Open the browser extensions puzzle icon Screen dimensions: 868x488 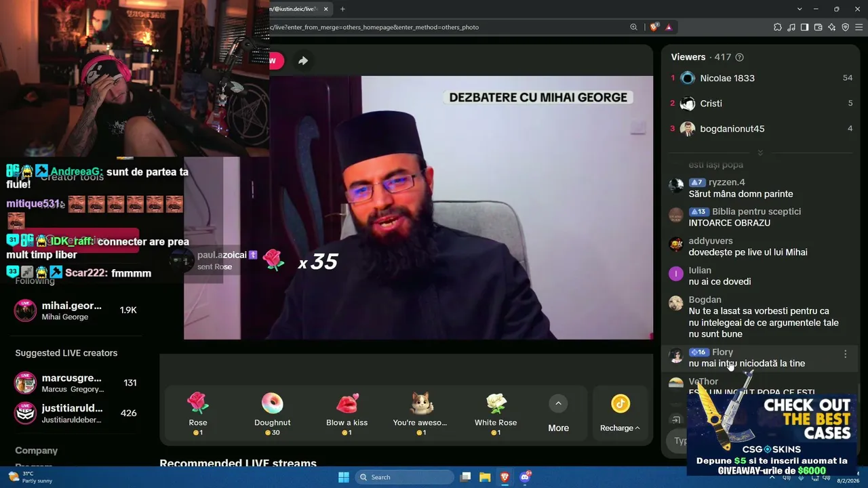click(x=778, y=27)
